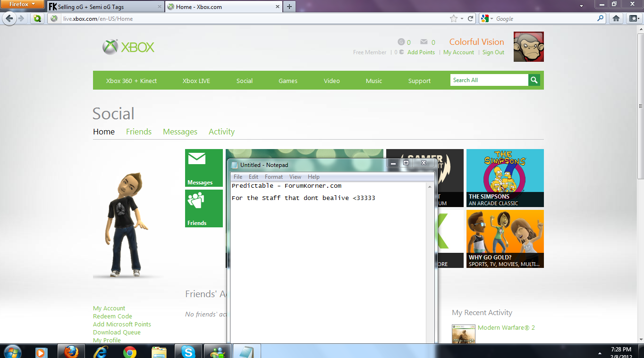Click the Firefox taskbar icon
This screenshot has height=358, width=644.
71,351
